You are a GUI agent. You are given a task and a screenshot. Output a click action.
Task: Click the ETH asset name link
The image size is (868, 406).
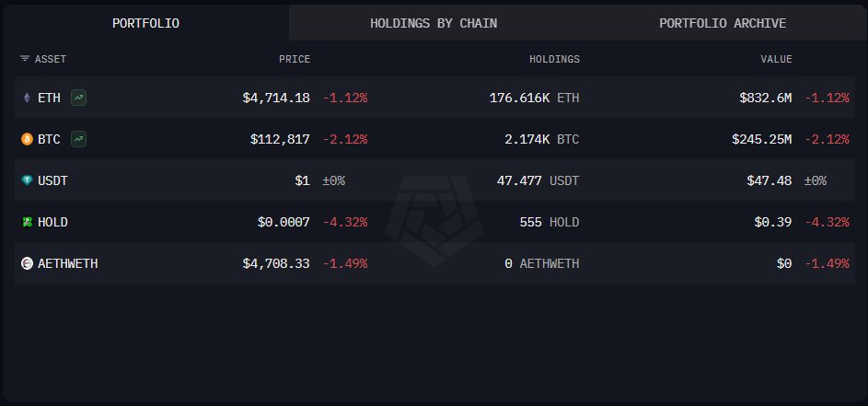coord(49,98)
